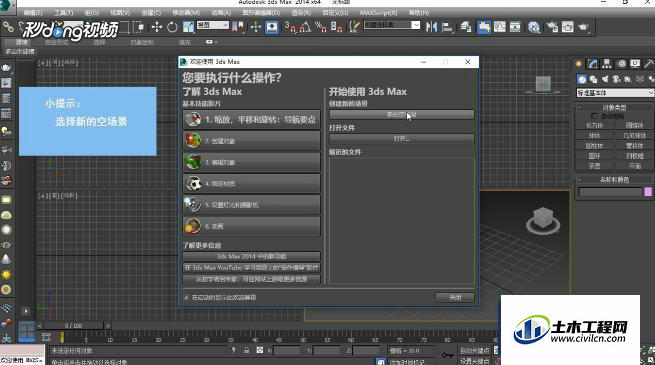Switch to Display tab in command panel

tap(635, 64)
